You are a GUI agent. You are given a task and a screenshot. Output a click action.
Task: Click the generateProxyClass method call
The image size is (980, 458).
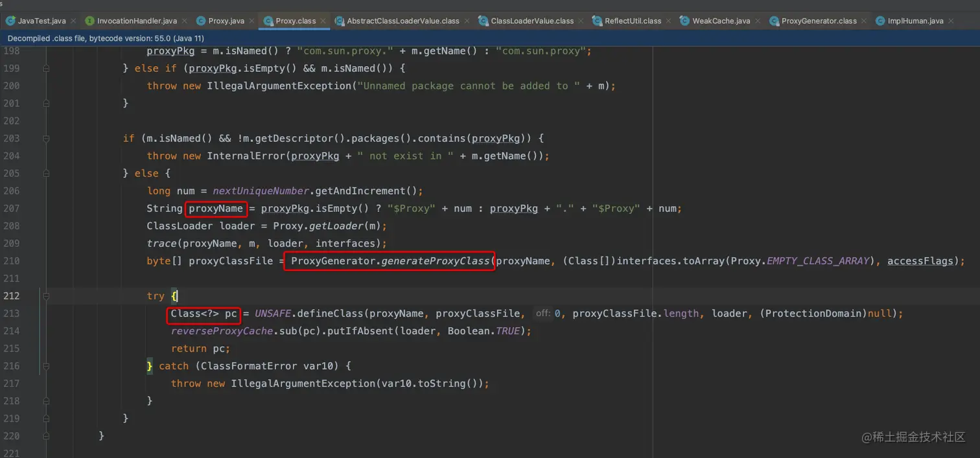[435, 260]
